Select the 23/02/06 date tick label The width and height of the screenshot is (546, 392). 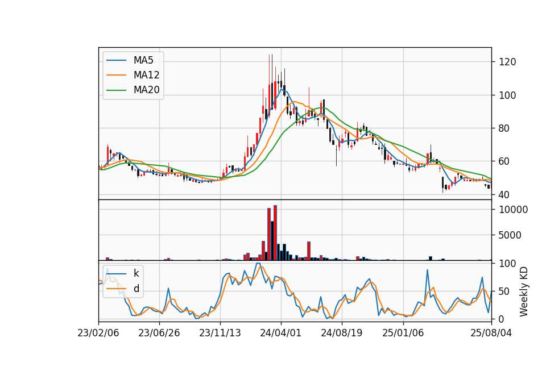pyautogui.click(x=98, y=333)
